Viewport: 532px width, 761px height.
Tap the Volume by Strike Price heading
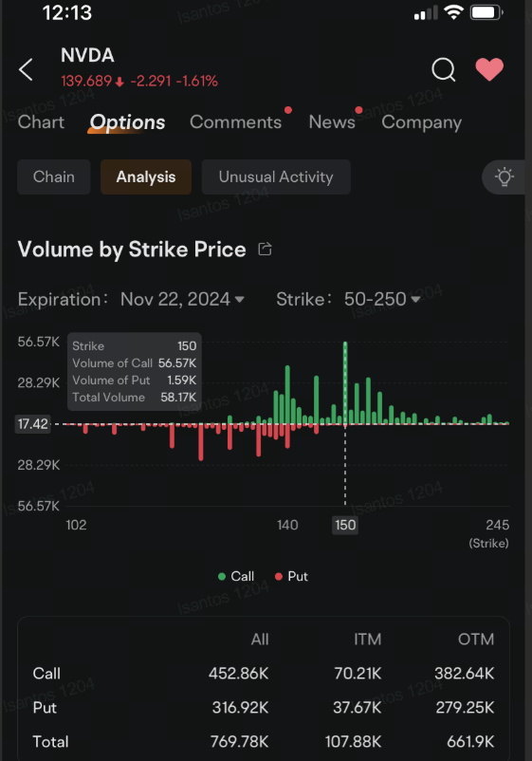pos(132,249)
